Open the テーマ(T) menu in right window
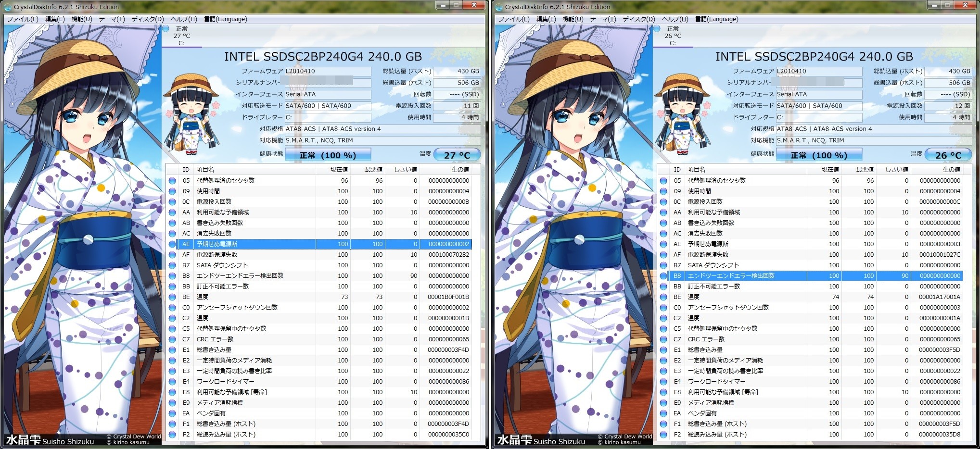This screenshot has height=449, width=980. [x=603, y=19]
